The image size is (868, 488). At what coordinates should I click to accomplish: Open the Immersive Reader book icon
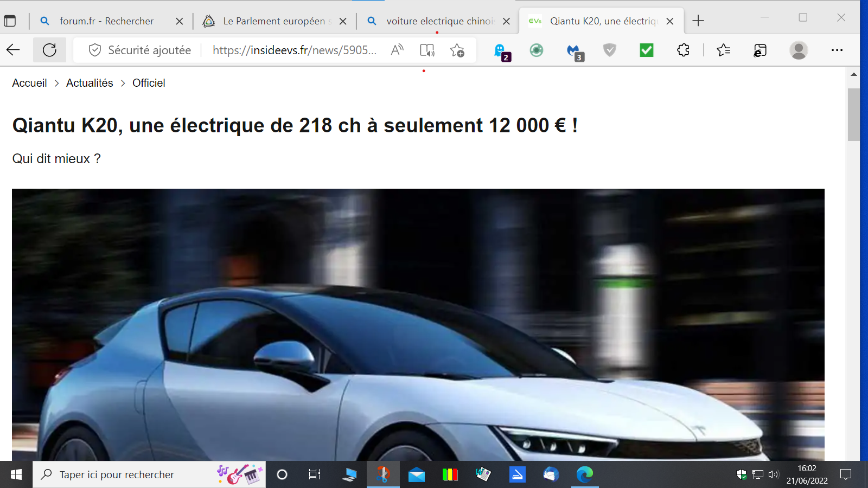427,50
